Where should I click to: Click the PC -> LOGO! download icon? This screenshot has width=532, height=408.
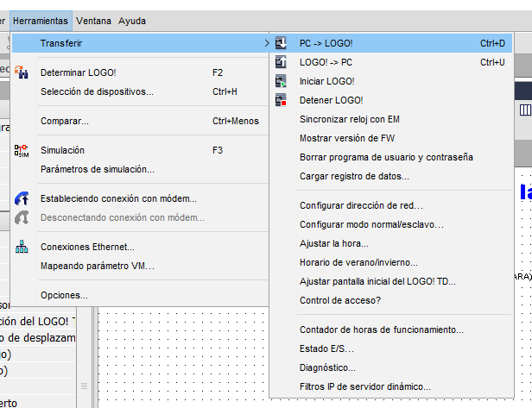(x=281, y=43)
